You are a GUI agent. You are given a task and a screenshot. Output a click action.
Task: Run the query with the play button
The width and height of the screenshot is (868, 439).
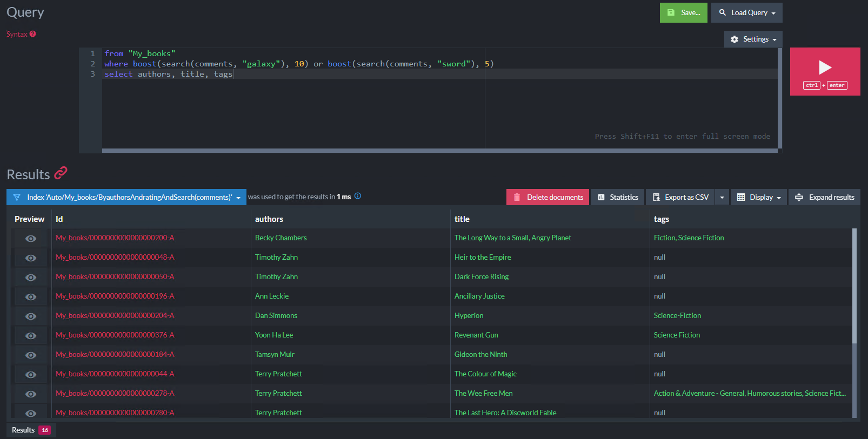click(x=825, y=71)
